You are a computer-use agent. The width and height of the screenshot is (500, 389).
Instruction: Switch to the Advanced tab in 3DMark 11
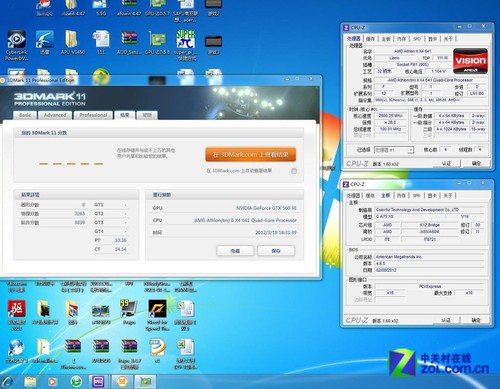[55, 115]
